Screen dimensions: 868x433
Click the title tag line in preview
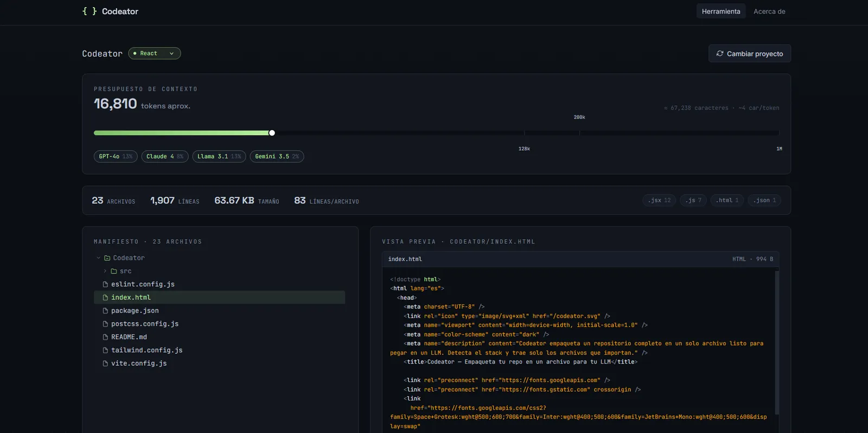[521, 362]
